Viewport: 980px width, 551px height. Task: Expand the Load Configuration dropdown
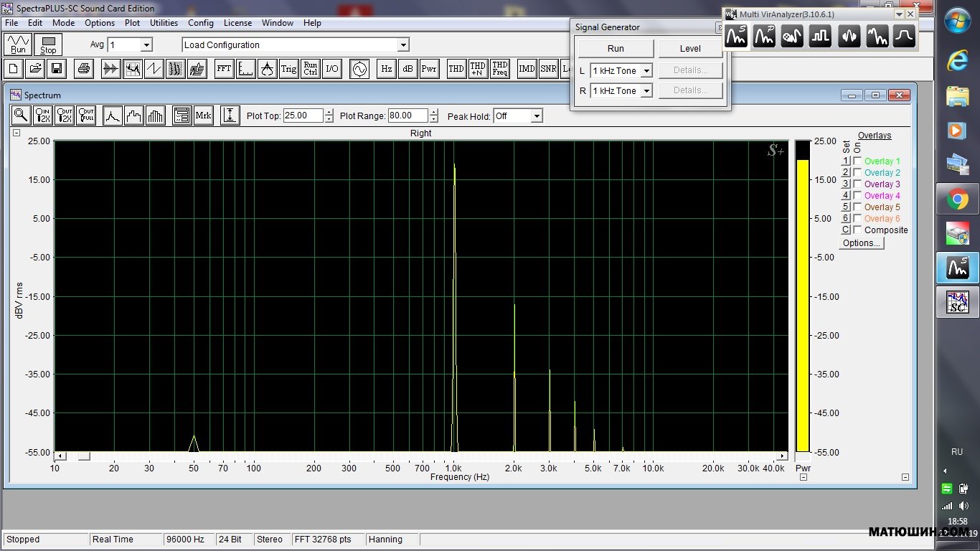[403, 45]
